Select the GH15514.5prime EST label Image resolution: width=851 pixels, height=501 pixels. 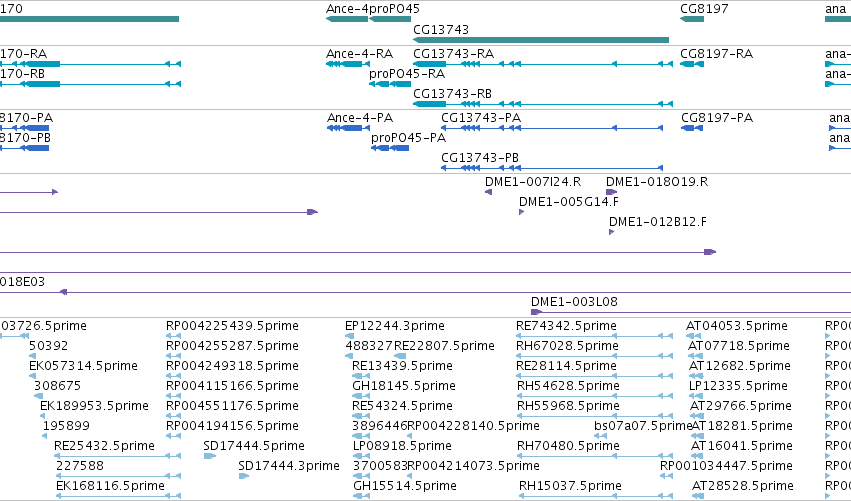(x=405, y=486)
